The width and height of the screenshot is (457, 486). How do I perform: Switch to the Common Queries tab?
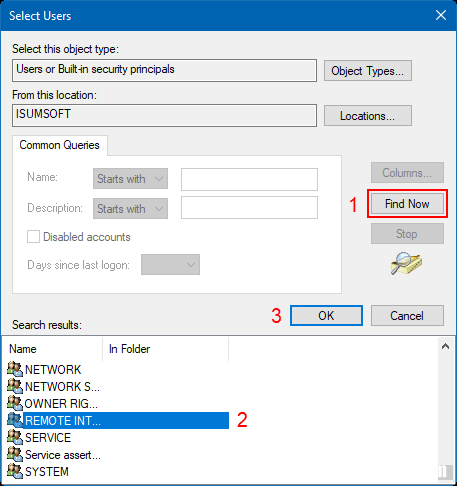coord(60,145)
